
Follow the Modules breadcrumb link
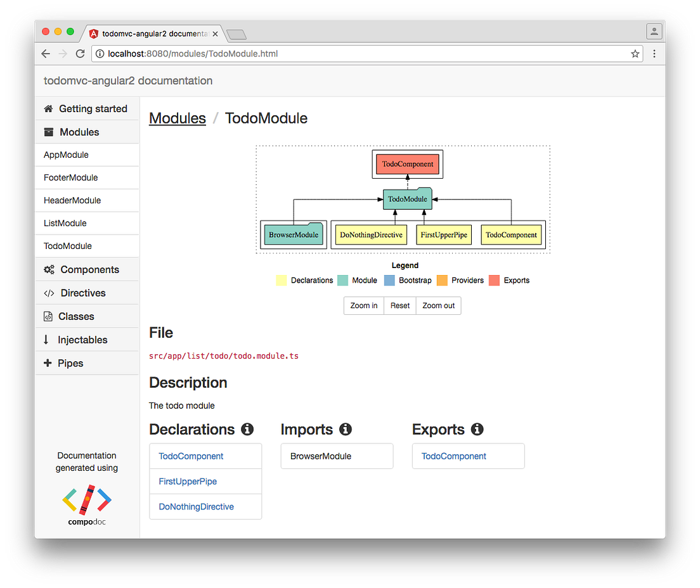(x=177, y=118)
